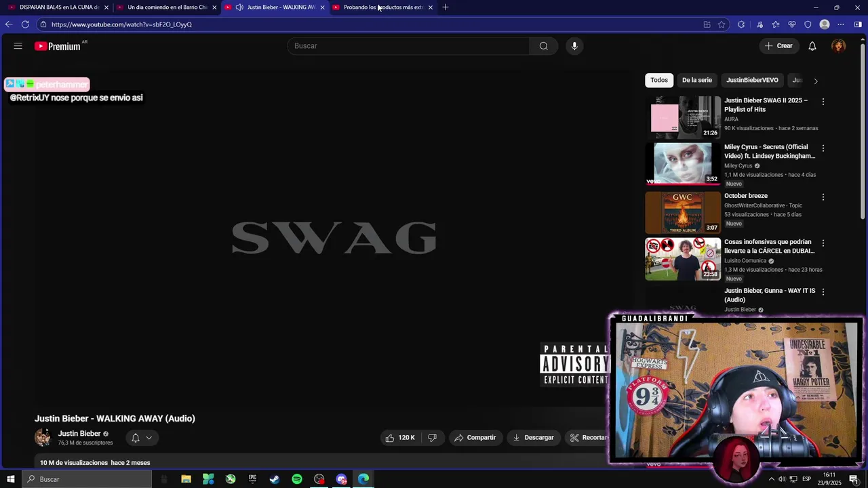Open the favorites list icon in toolbar
Screen dimensions: 868x488
pyautogui.click(x=776, y=24)
